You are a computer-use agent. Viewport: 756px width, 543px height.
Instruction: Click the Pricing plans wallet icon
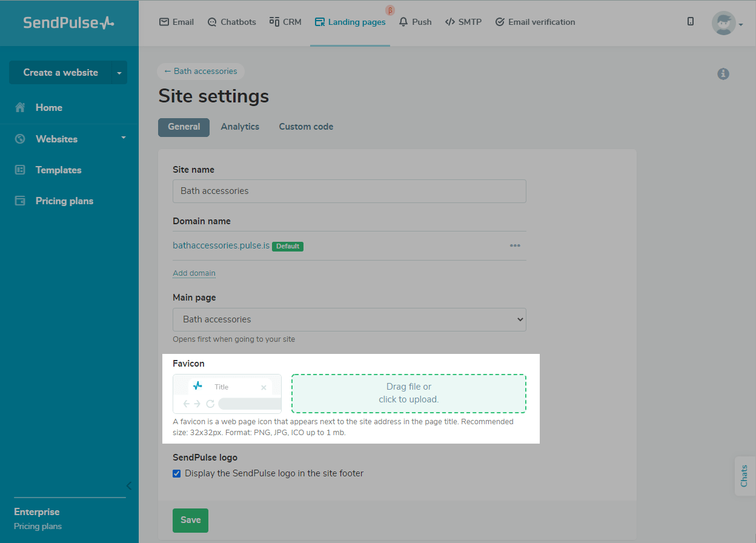[x=20, y=201]
